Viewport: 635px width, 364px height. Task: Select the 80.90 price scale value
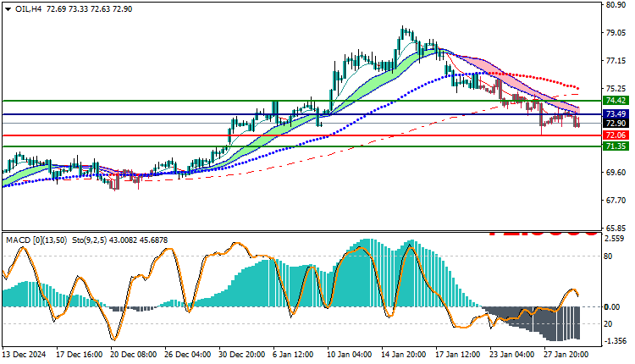click(616, 5)
